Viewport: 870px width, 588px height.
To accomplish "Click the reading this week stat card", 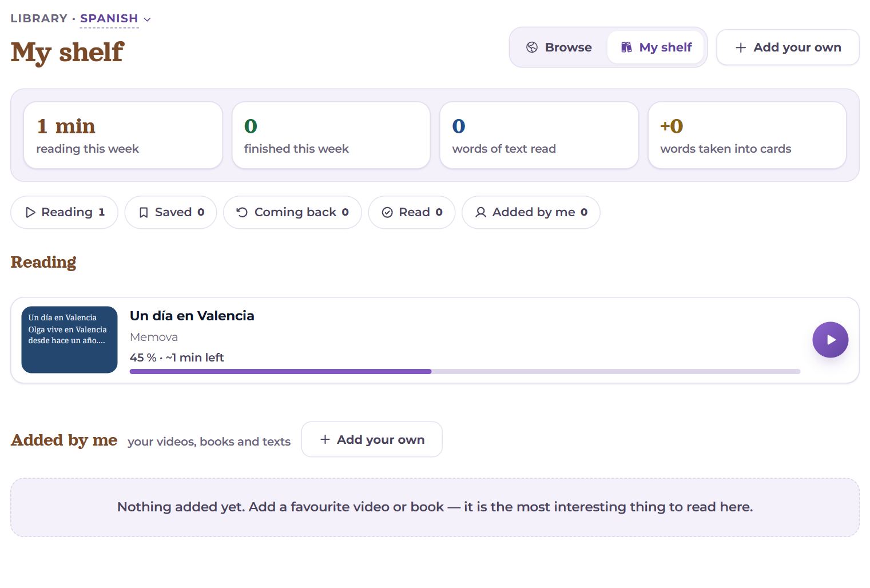I will [123, 135].
